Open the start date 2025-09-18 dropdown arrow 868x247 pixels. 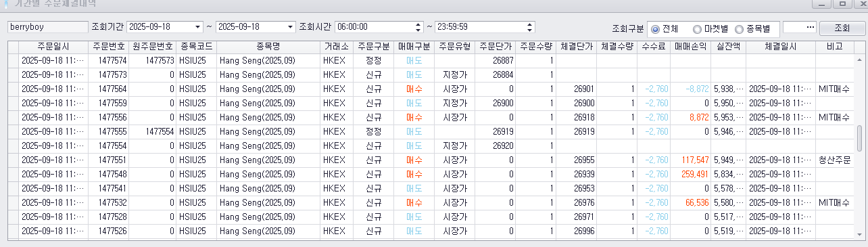click(198, 27)
